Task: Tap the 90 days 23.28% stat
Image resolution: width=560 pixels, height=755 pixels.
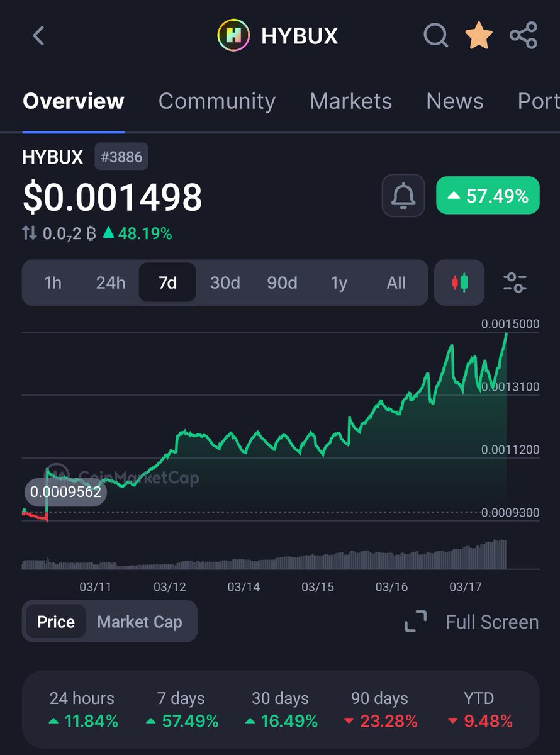Action: tap(380, 710)
